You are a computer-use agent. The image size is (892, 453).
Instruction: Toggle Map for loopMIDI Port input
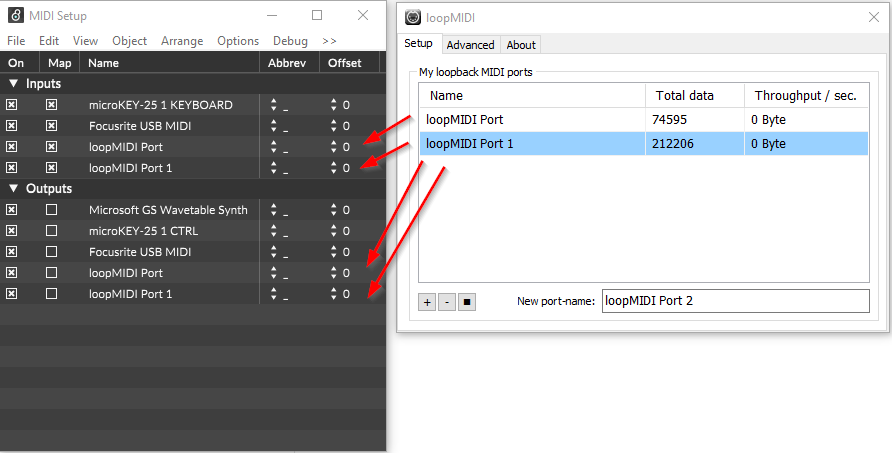tap(51, 147)
